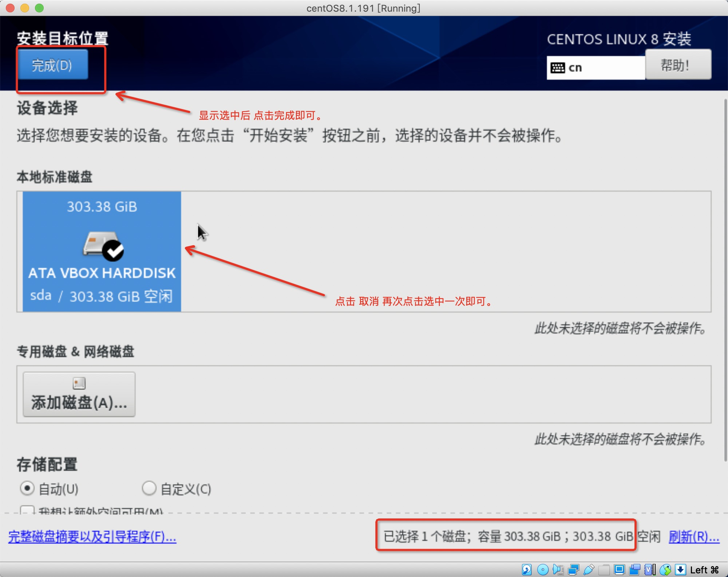Select the 自定义(C) storage radio button

coord(149,488)
